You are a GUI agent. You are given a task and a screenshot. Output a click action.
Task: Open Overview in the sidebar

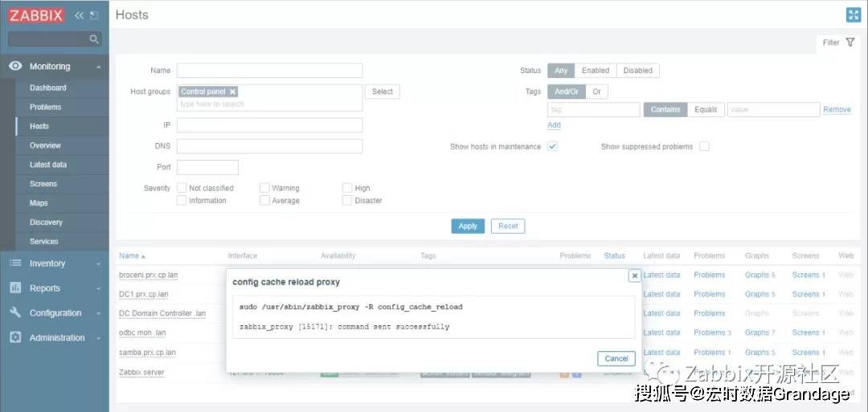coord(45,145)
